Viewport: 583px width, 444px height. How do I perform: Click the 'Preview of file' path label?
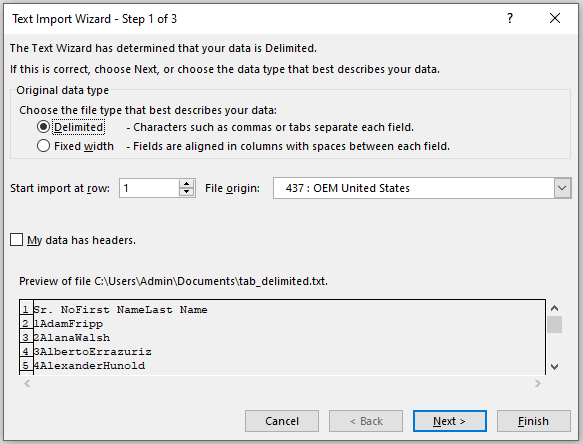pyautogui.click(x=173, y=281)
